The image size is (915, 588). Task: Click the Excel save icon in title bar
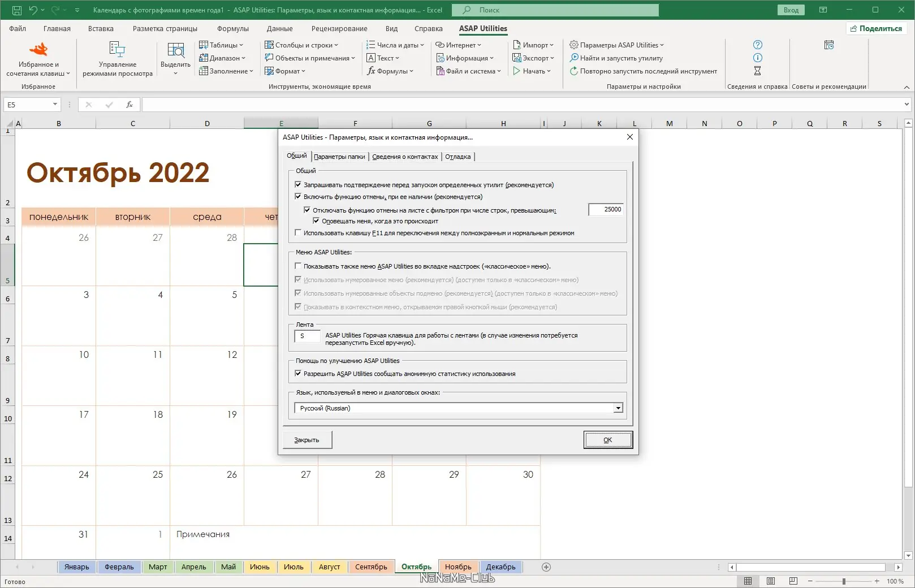(16, 10)
